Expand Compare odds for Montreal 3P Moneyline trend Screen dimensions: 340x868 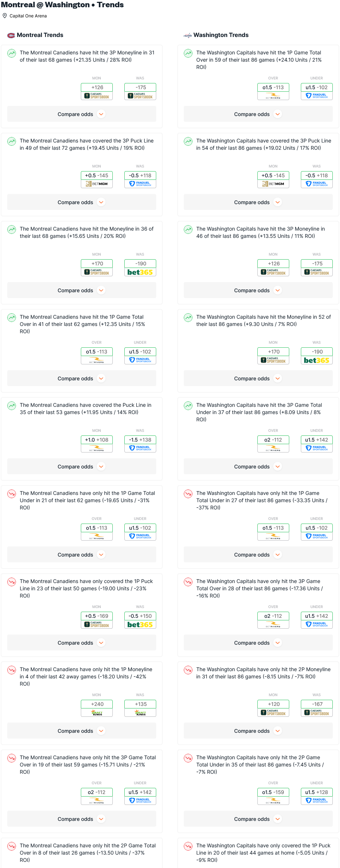coord(82,114)
